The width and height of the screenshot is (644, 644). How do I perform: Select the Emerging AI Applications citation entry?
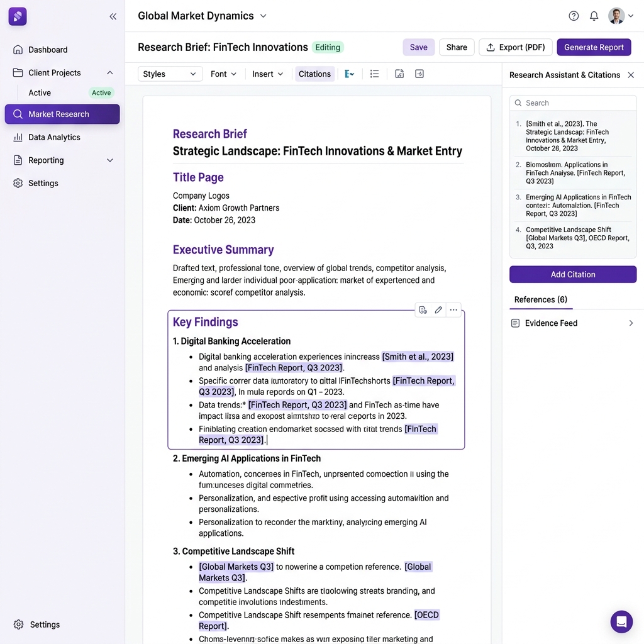point(573,206)
